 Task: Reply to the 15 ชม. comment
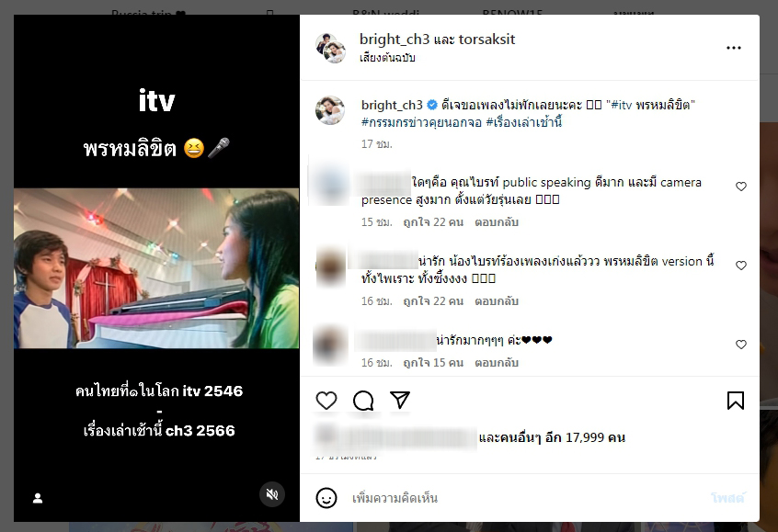pyautogui.click(x=497, y=222)
